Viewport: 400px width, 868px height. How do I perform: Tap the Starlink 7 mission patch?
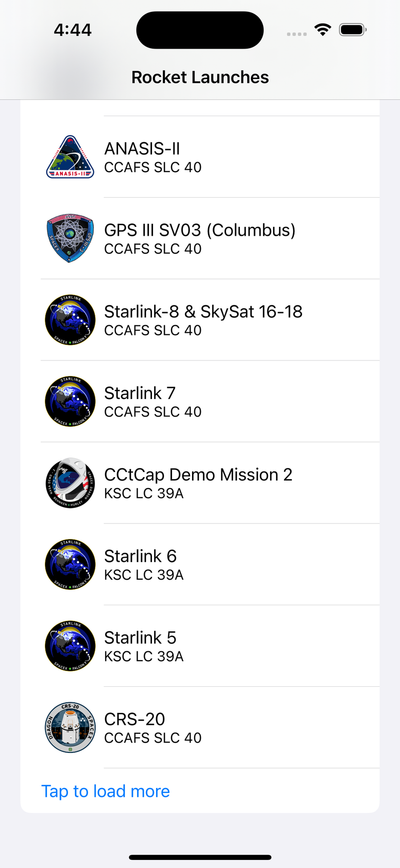(x=70, y=402)
